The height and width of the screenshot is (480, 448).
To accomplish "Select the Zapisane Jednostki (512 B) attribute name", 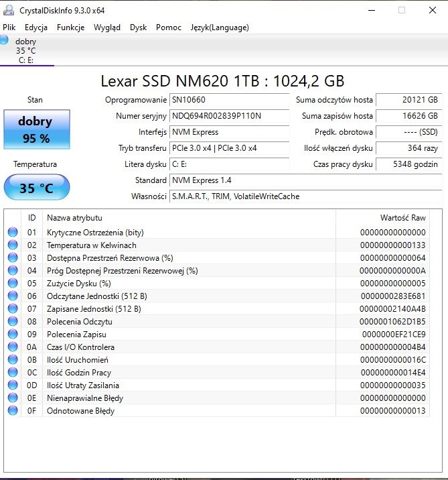I will [94, 309].
